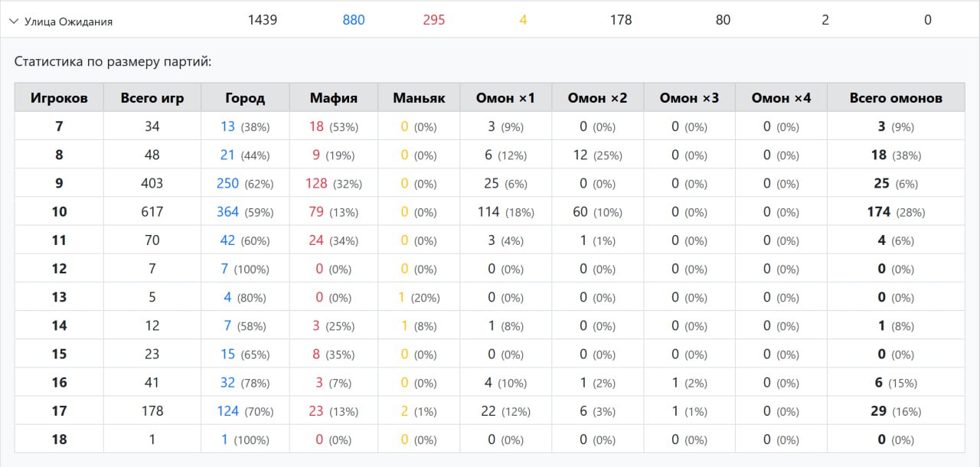Click red mafia wins value 295
This screenshot has height=467, width=980.
click(434, 20)
